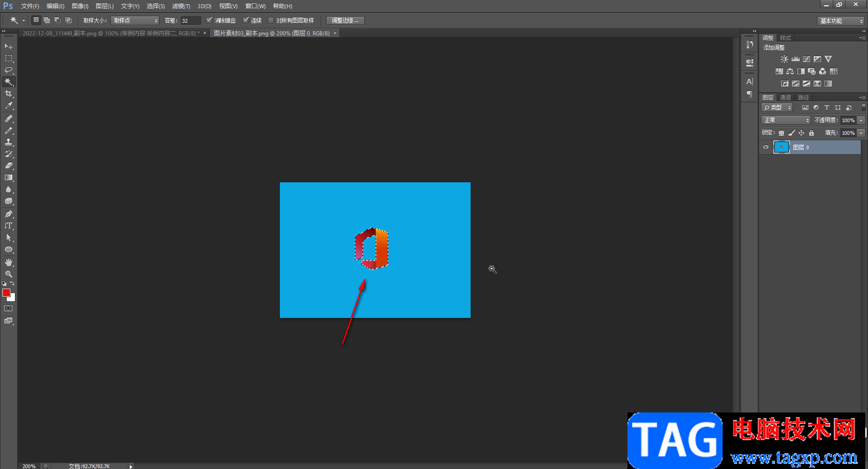Select the Healing Brush tool

[x=9, y=118]
